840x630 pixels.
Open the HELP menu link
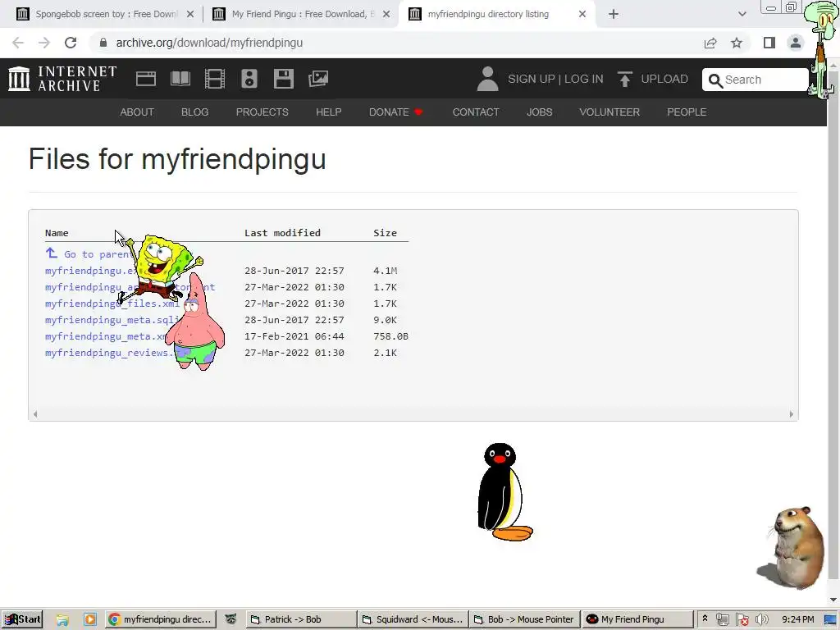pos(328,112)
